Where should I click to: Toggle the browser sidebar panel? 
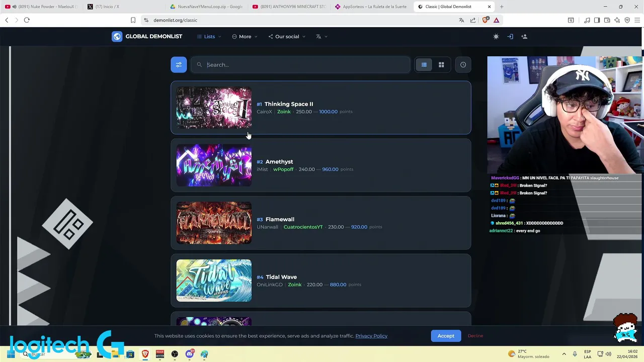[597, 20]
